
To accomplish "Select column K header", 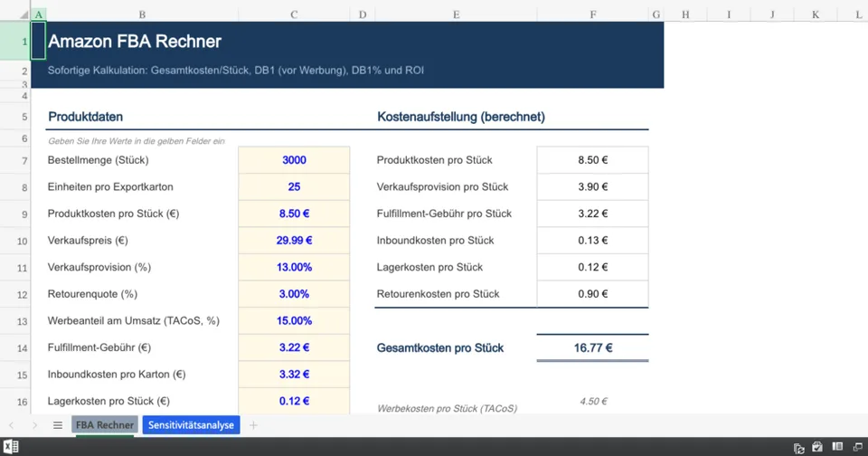I will pyautogui.click(x=816, y=14).
